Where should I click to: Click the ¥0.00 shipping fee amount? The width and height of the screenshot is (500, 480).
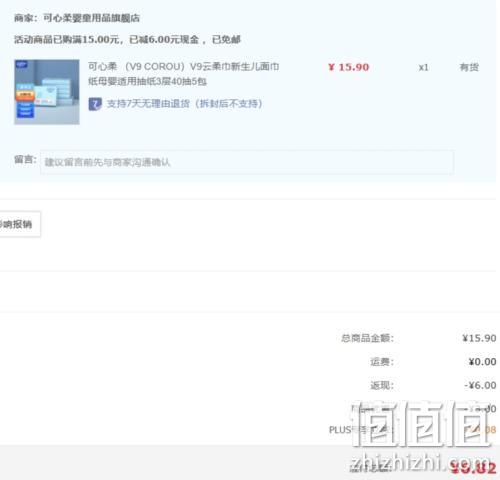click(x=482, y=362)
